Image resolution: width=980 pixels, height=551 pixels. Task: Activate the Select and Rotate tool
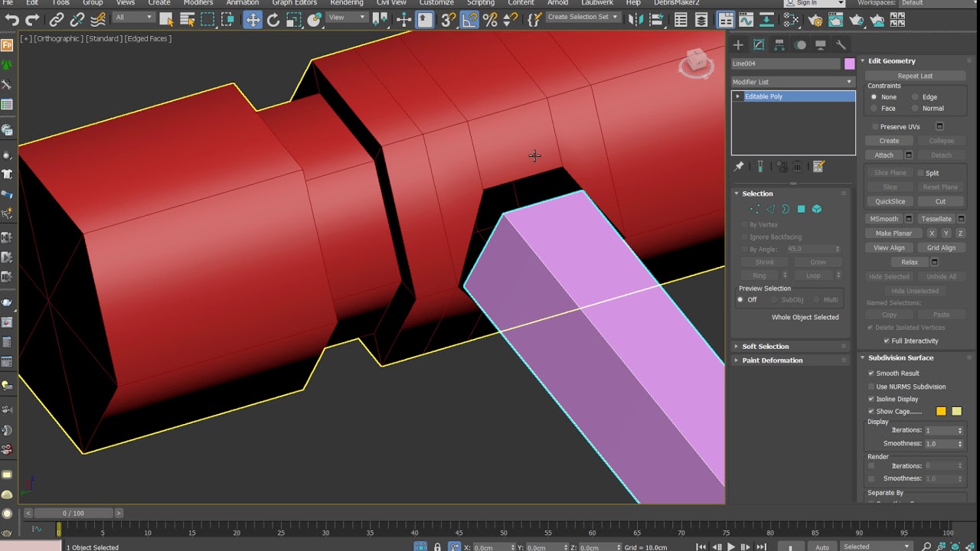click(273, 20)
